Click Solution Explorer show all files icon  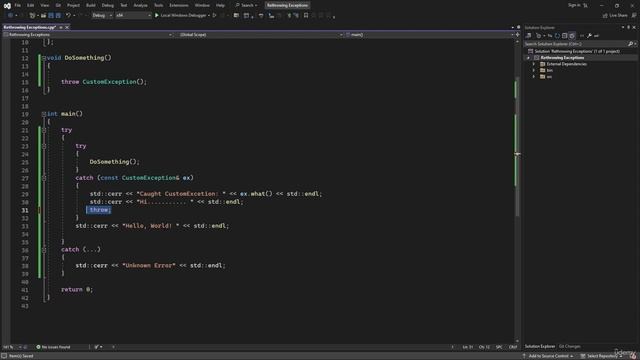click(x=572, y=36)
